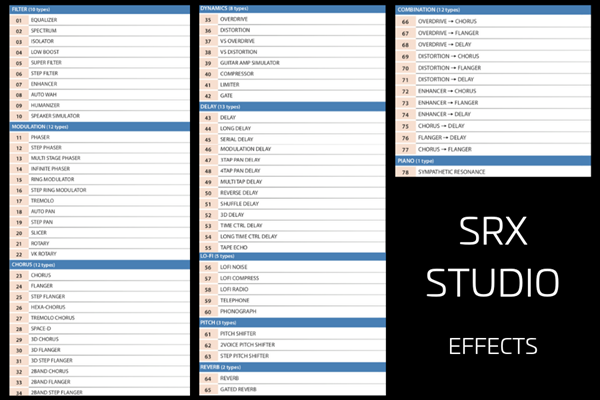This screenshot has height=400, width=600.
Task: Select INFINITE PHASER effect
Action: (99, 169)
